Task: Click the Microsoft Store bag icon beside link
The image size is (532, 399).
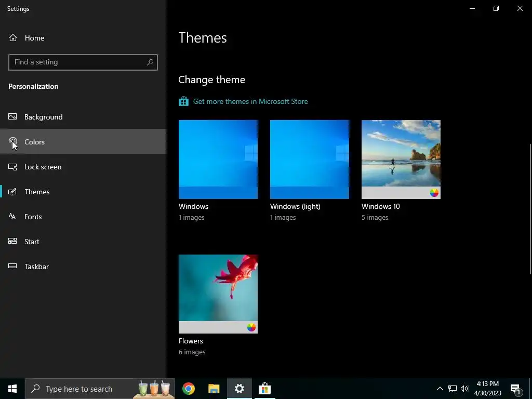Action: (183, 101)
